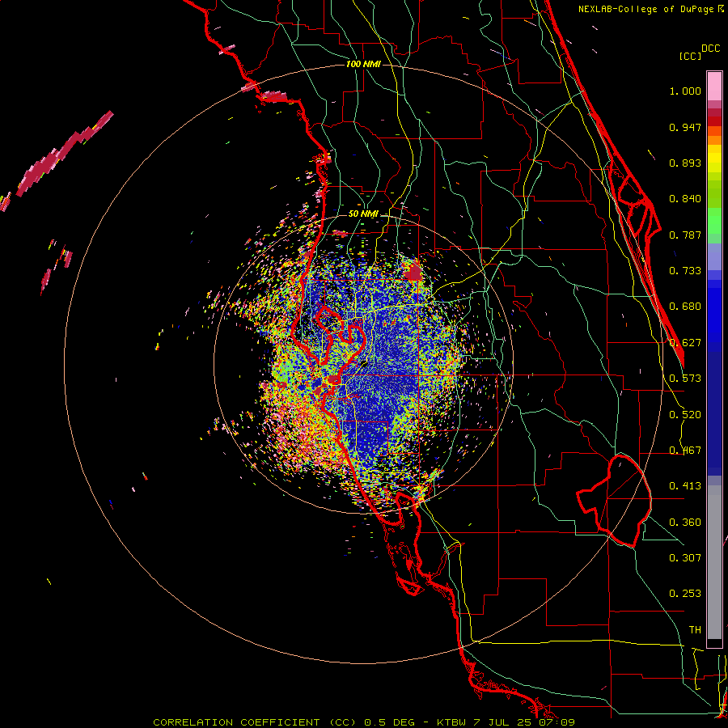
Task: Select the 0.787 legend value
Action: point(685,235)
